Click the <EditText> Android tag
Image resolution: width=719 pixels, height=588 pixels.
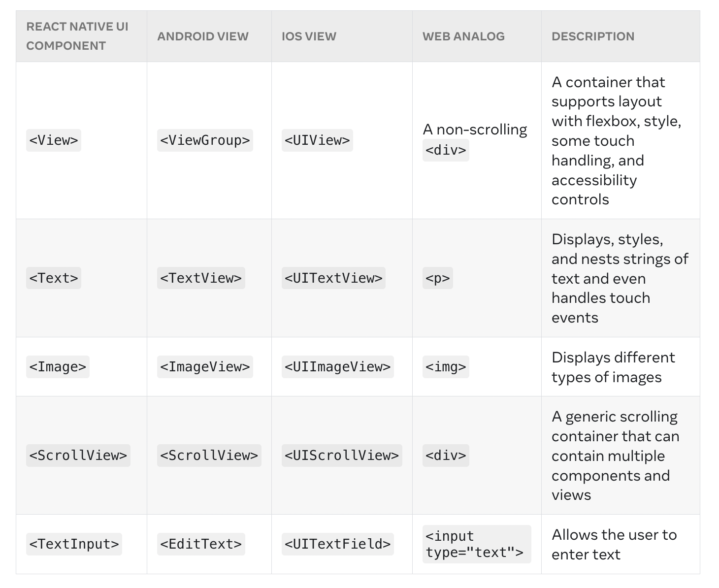coord(200,544)
